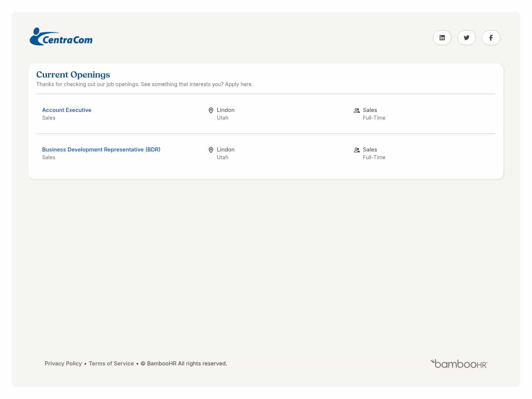
Task: Open the Facebook social icon
Action: coord(491,38)
